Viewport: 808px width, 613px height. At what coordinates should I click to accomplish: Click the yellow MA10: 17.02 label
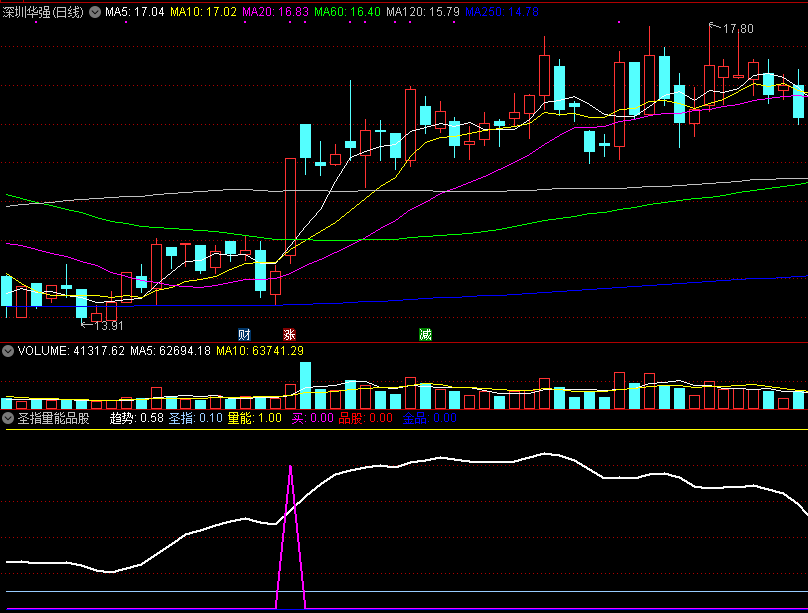click(203, 12)
